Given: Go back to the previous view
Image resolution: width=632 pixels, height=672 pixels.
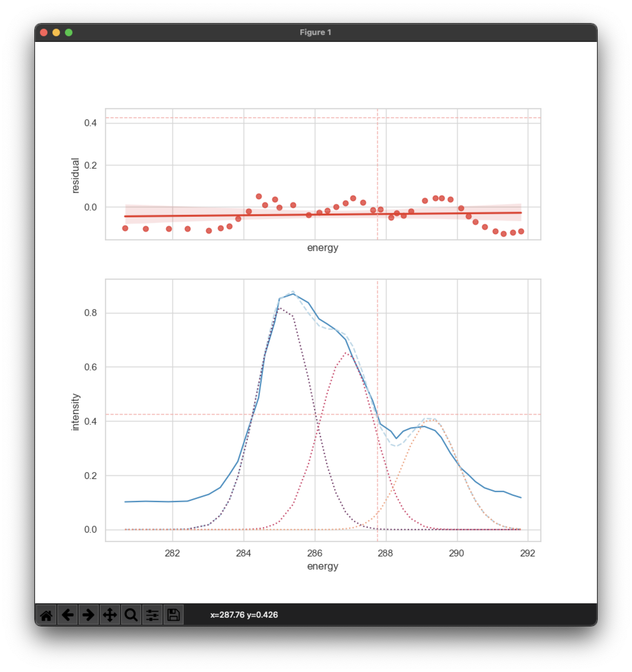Looking at the screenshot, I should (67, 615).
